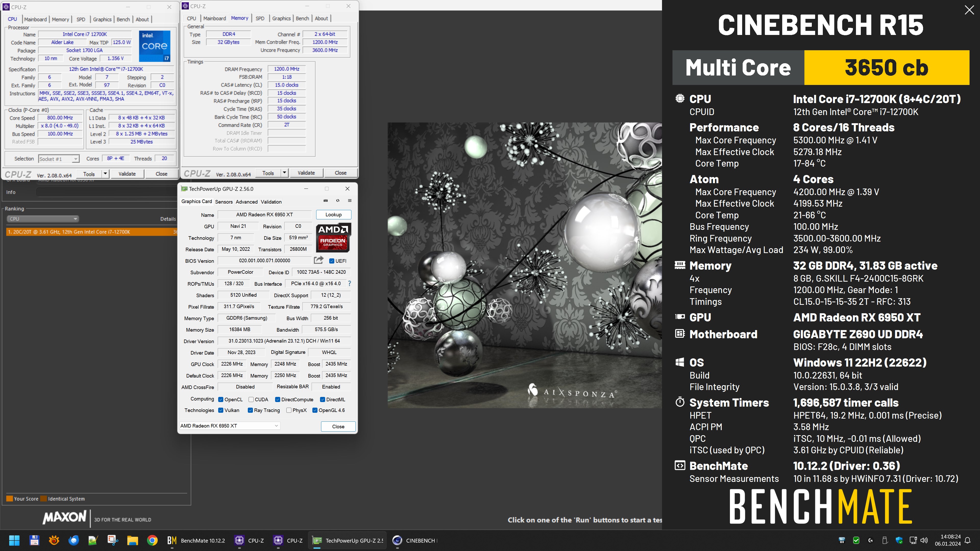Open the Windows Start menu
Viewport: 980px width, 551px height.
pos(15,540)
